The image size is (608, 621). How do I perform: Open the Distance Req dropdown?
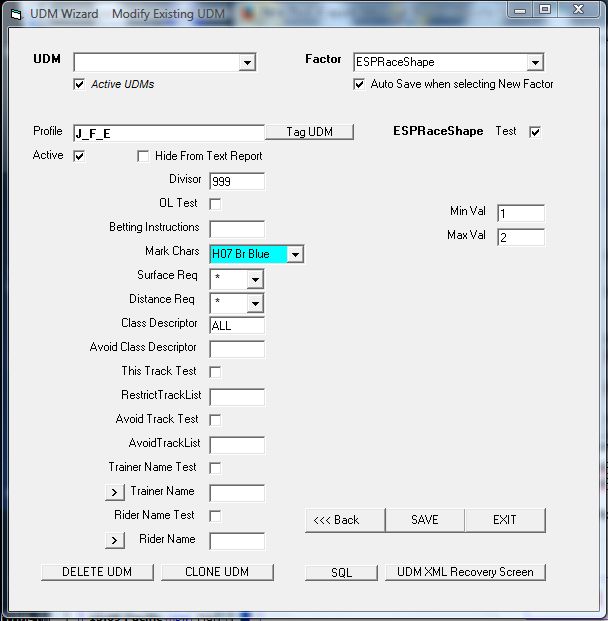255,303
